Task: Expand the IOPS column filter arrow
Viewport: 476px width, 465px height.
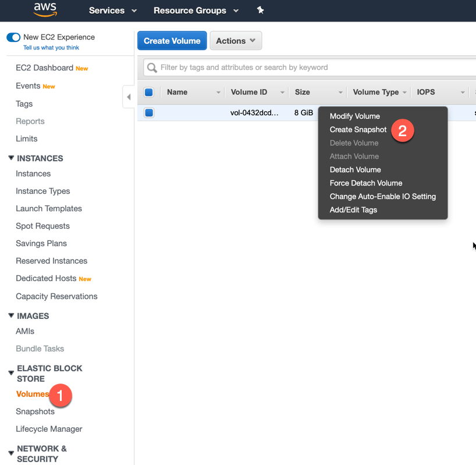Action: [x=463, y=93]
